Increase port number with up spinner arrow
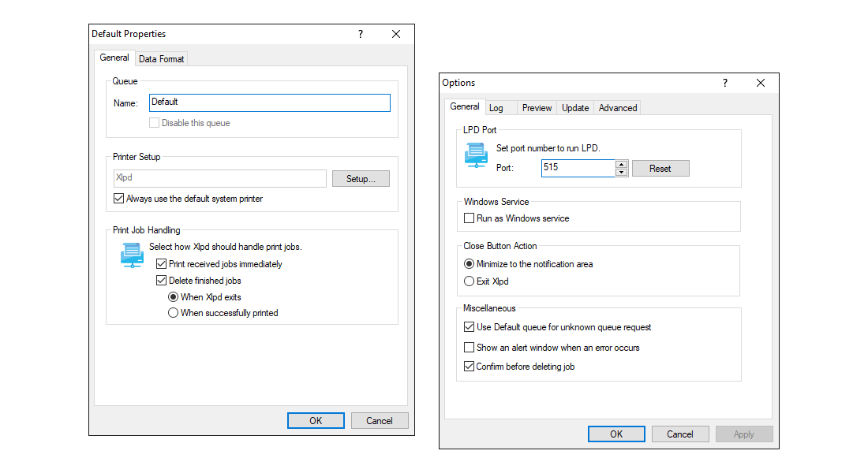 [x=621, y=164]
